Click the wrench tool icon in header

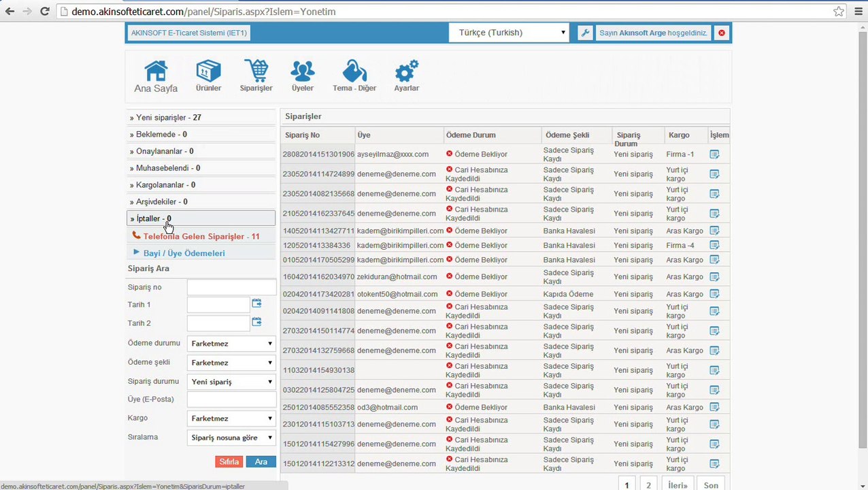coord(585,33)
